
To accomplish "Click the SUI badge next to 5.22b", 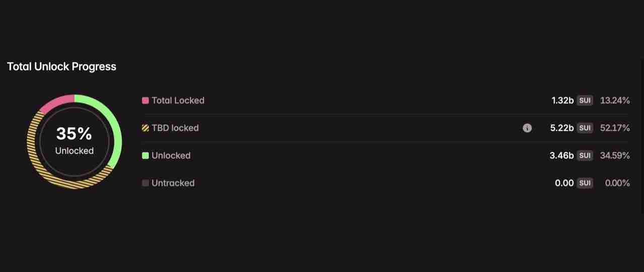I will (585, 128).
